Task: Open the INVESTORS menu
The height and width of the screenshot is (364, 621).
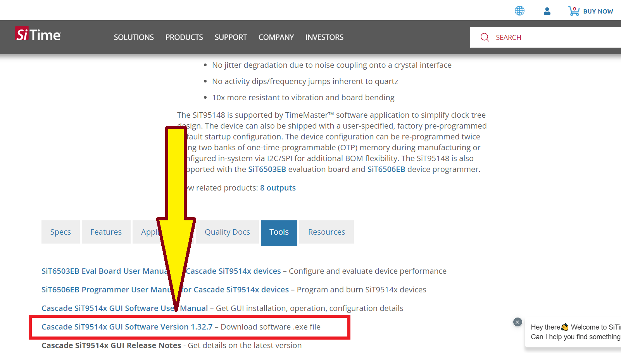Action: 324,37
